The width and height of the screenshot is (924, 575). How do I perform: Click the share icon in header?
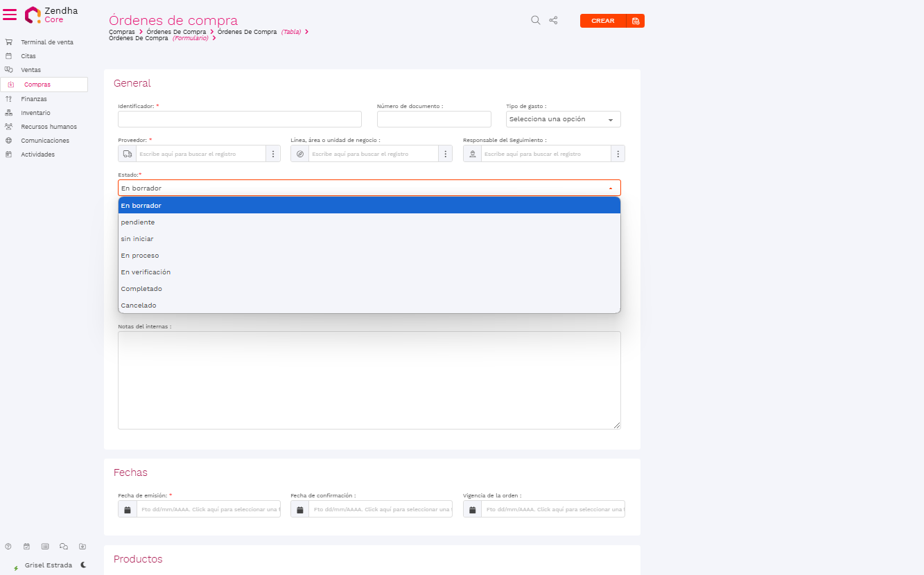click(553, 20)
